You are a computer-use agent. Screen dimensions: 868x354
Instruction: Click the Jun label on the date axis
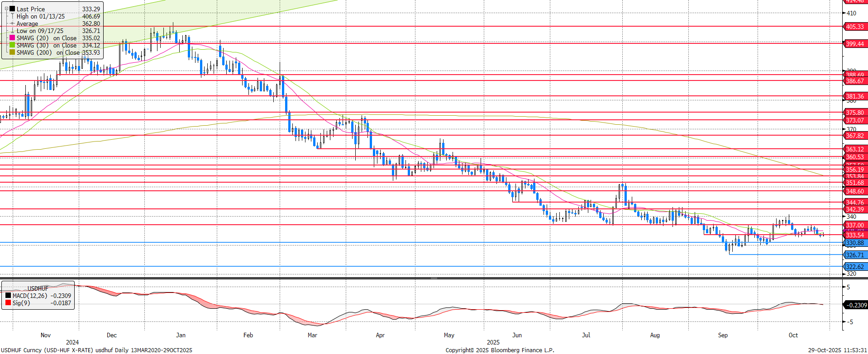point(517,335)
